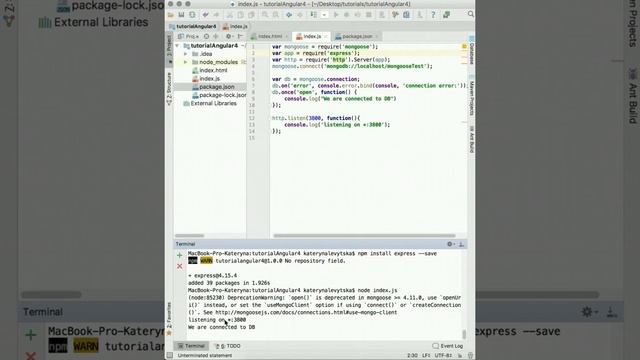Open Terminal panel gear settings in front window
Image resolution: width=640 pixels, height=360 pixels.
tap(451, 244)
